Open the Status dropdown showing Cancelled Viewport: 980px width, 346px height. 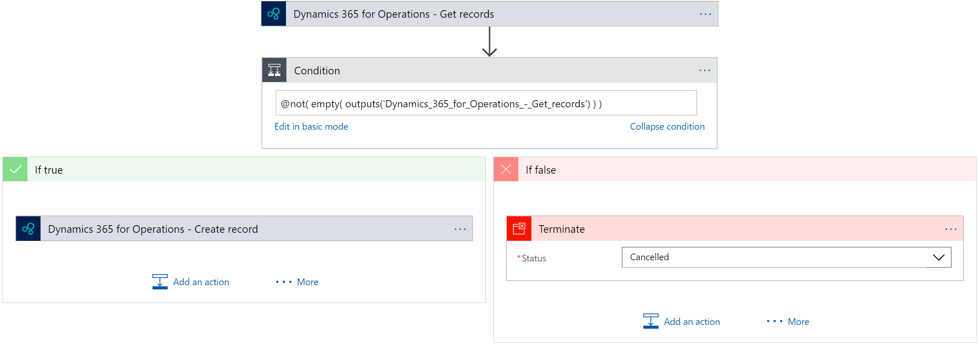[787, 257]
